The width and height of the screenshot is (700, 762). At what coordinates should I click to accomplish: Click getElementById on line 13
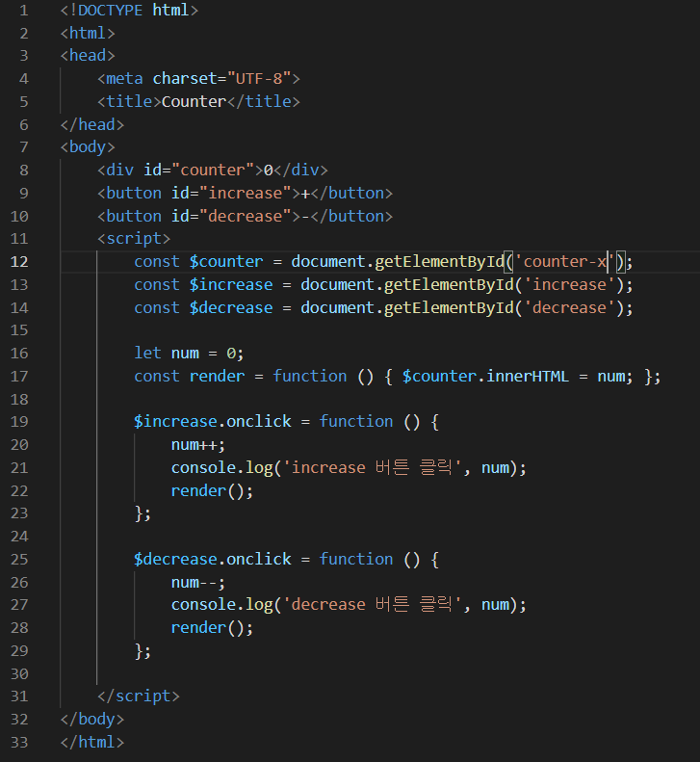coord(449,284)
